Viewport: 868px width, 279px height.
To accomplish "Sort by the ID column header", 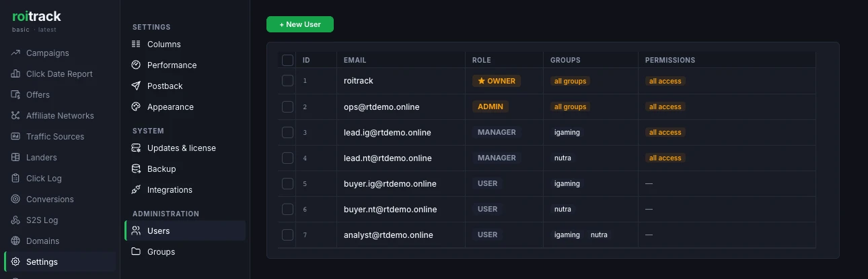I will coord(306,60).
